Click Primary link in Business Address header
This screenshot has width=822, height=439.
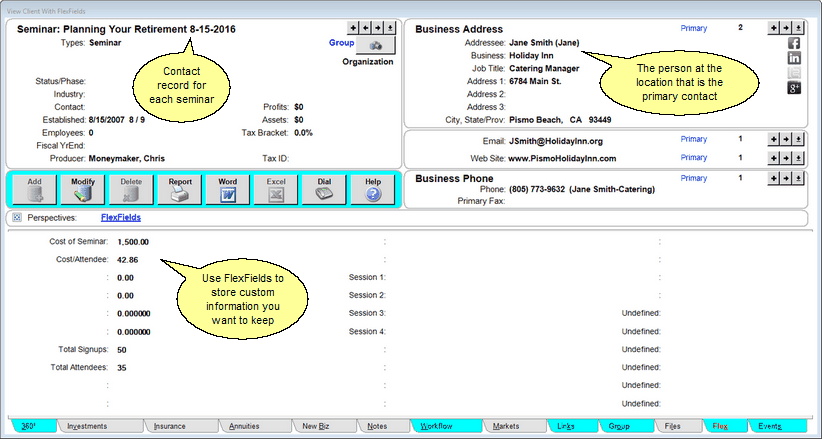(x=694, y=28)
